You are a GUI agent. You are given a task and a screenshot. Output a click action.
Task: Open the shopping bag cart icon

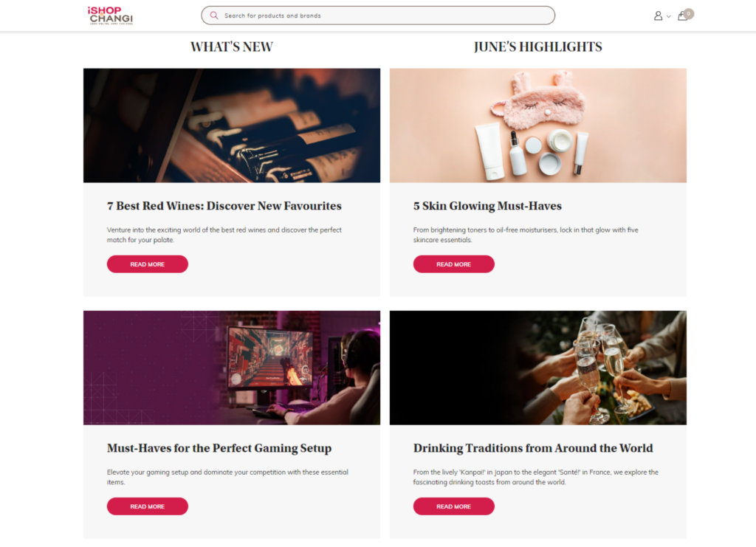[x=682, y=16]
